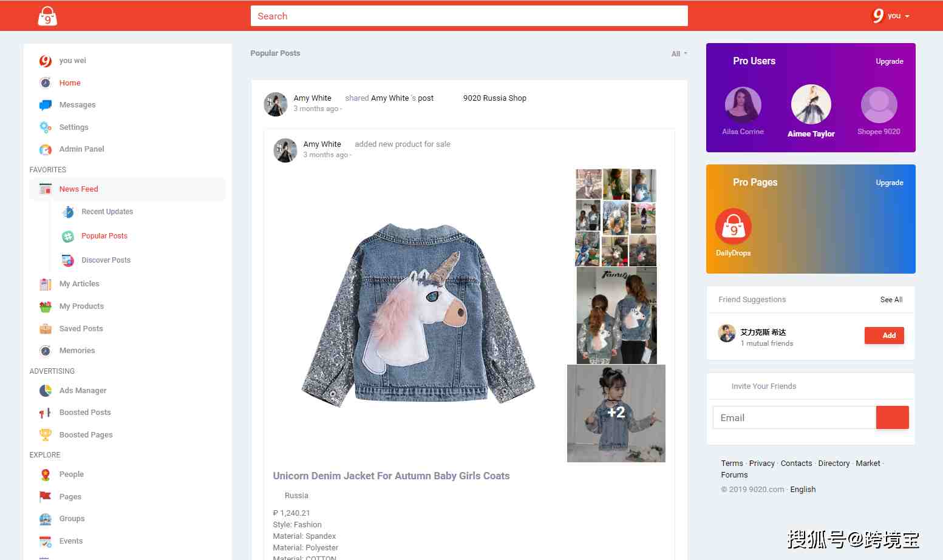Image resolution: width=943 pixels, height=560 pixels.
Task: Open Amy White's avatar on shared post
Action: [276, 104]
